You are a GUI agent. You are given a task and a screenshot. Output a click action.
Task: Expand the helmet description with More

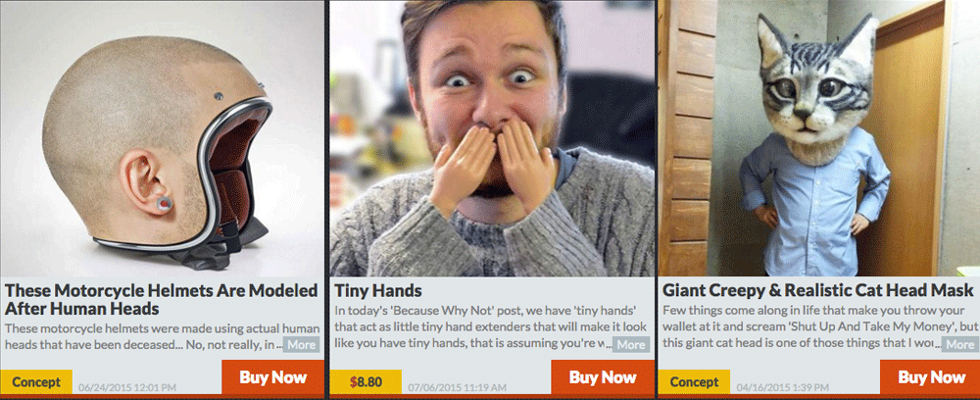click(x=301, y=344)
